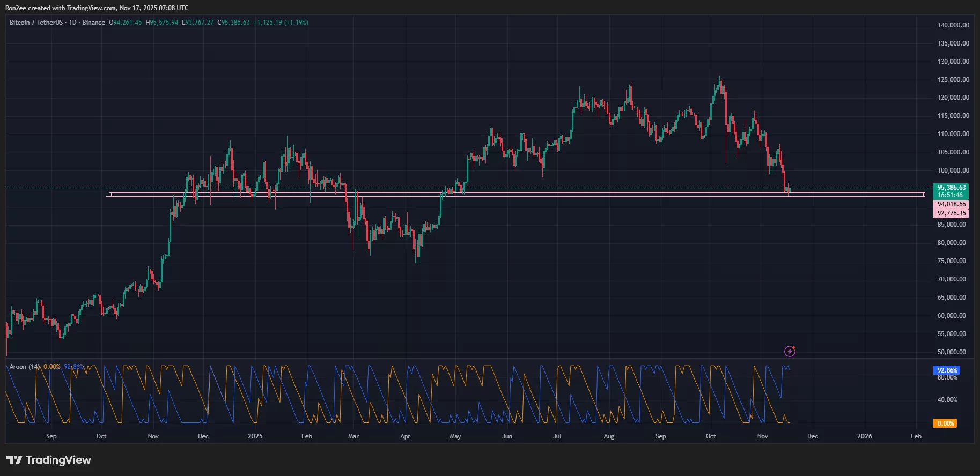Click the 80.00% Aroon scale label
980x476 pixels.
(947, 377)
